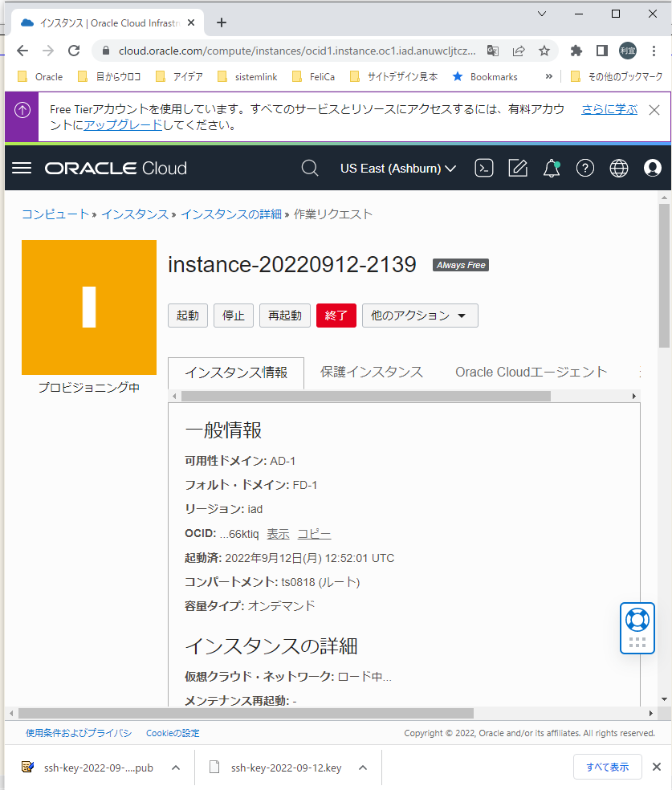Open the Oracle Cloud navigation hamburger menu
This screenshot has width=672, height=790.
(22, 169)
